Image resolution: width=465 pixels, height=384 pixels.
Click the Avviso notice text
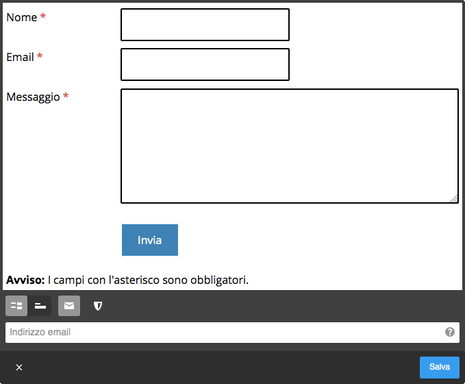[x=127, y=280]
